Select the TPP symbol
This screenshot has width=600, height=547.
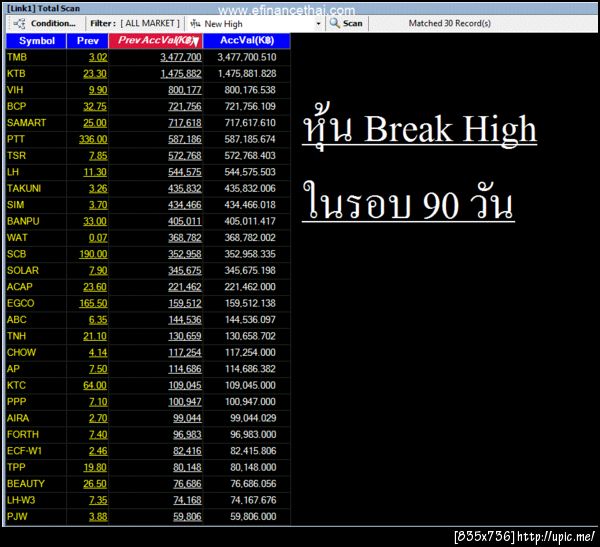pos(16,467)
